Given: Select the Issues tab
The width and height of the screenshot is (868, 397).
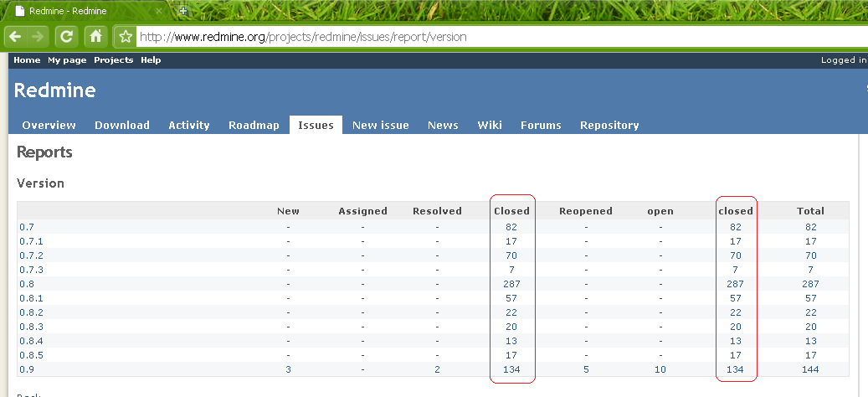Looking at the screenshot, I should (316, 125).
